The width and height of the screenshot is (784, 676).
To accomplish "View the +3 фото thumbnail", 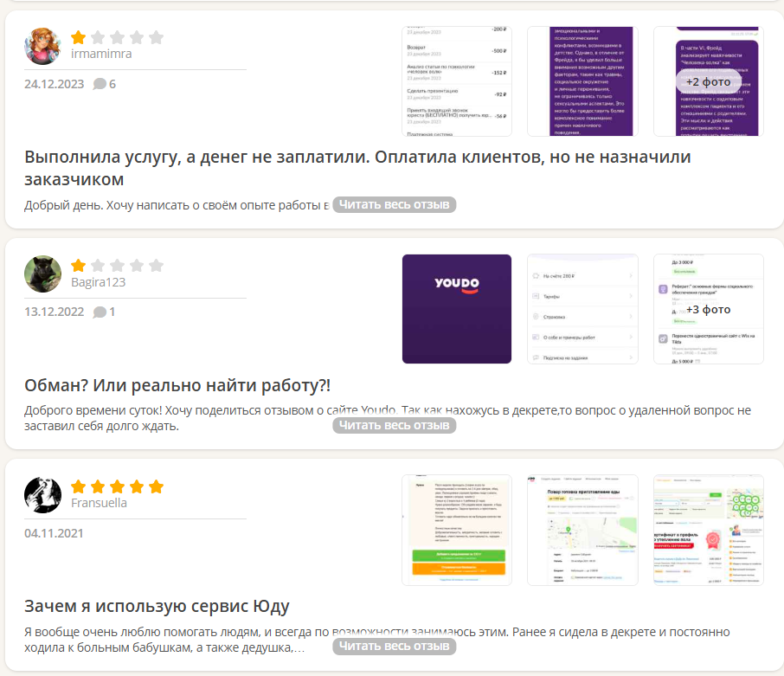I will click(x=708, y=309).
